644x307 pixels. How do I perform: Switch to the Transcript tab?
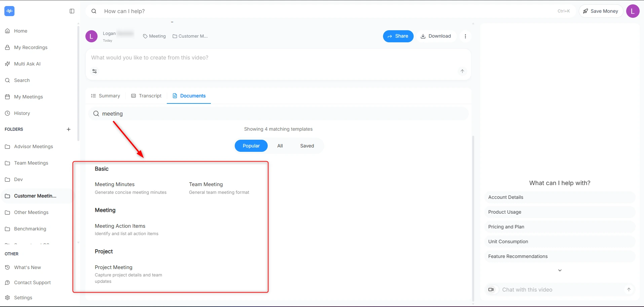(x=146, y=96)
